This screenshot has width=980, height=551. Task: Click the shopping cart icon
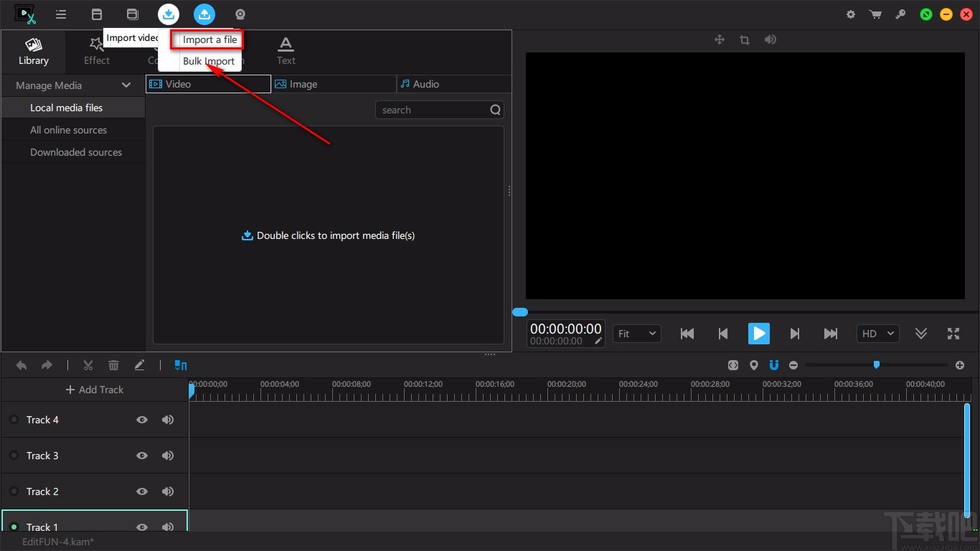point(875,14)
